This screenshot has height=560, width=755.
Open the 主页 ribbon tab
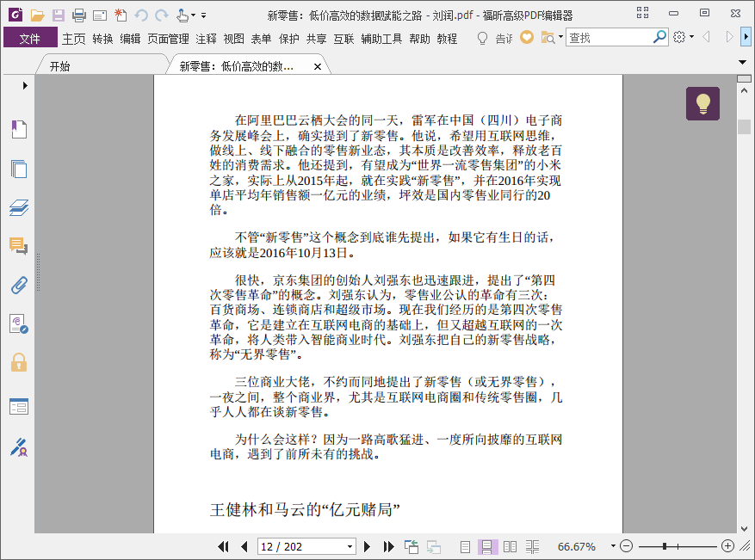pyautogui.click(x=74, y=39)
